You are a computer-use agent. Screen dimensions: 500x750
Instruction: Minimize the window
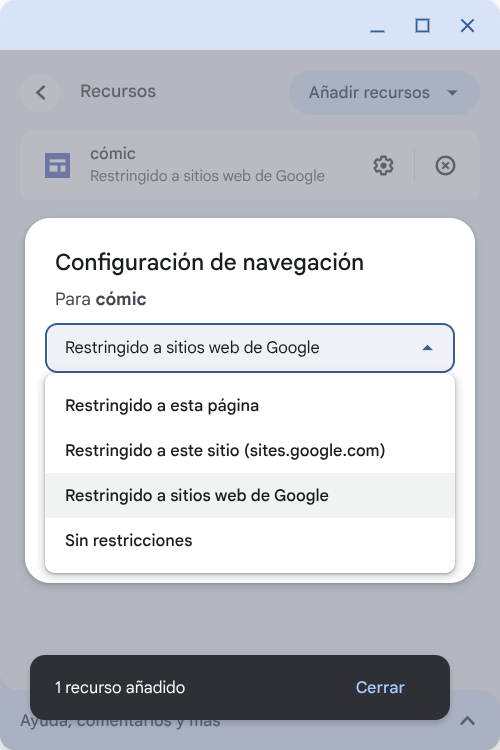[378, 25]
